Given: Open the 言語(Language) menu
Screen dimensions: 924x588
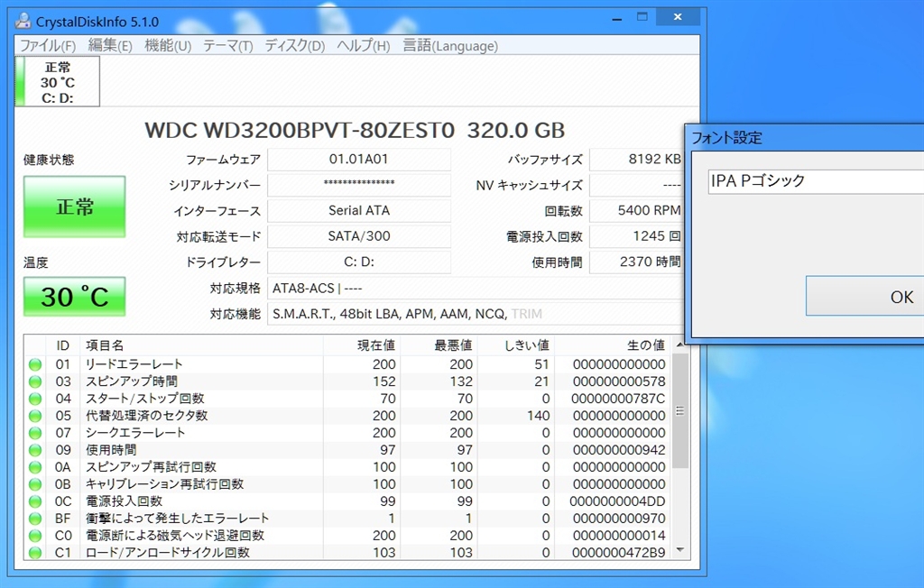Looking at the screenshot, I should point(449,46).
